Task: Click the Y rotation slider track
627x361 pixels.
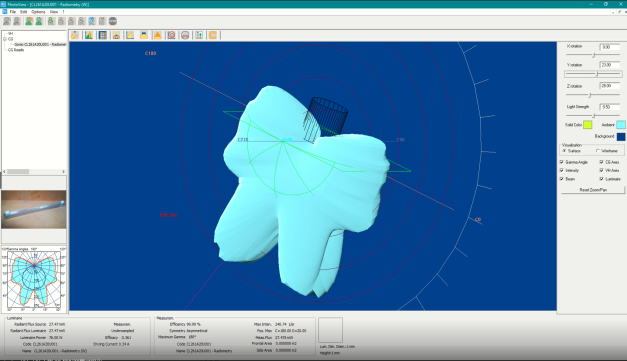Action: pos(593,74)
